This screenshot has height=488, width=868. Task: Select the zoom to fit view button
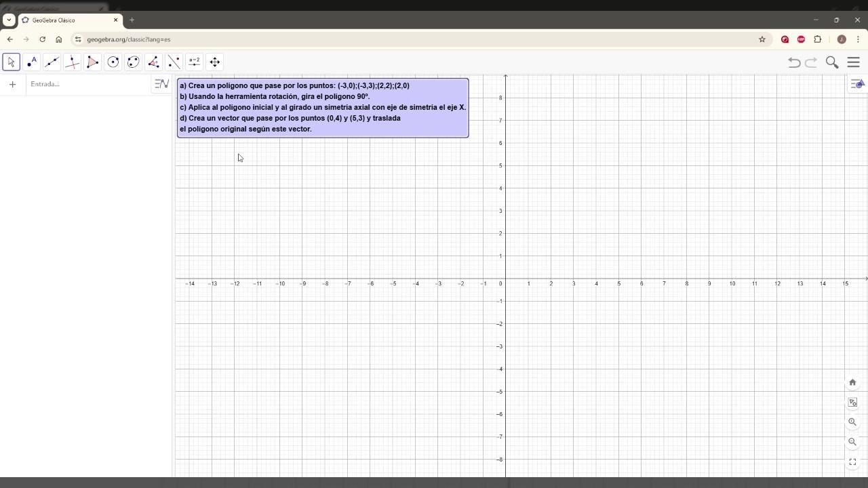(x=852, y=403)
